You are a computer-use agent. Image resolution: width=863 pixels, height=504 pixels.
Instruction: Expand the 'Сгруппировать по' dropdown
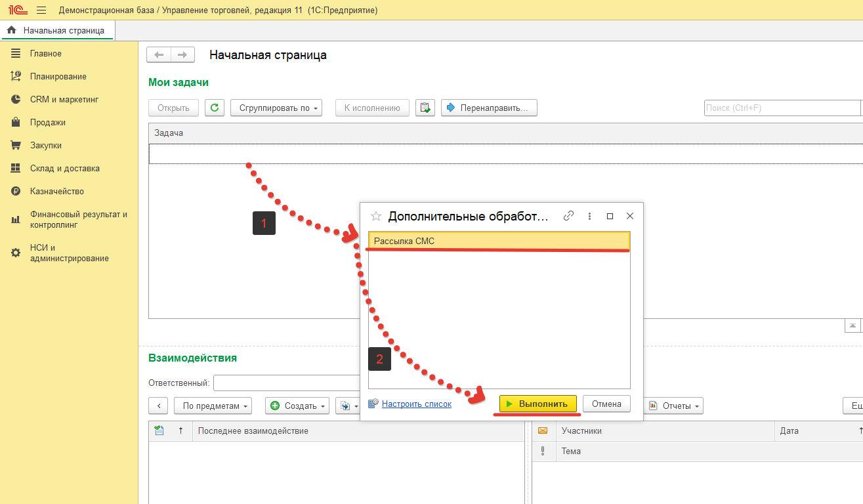pyautogui.click(x=276, y=108)
